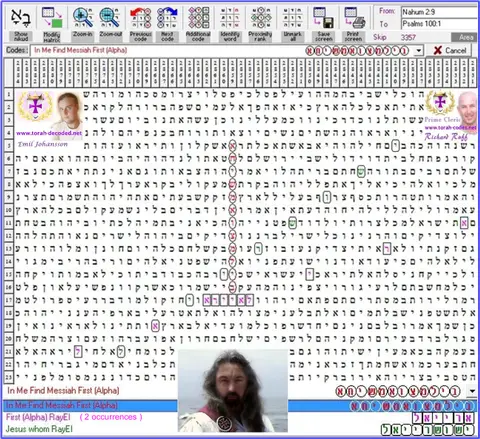Click the right purple cross Prime Cleric emblem
The image size is (480, 439).
[440, 102]
